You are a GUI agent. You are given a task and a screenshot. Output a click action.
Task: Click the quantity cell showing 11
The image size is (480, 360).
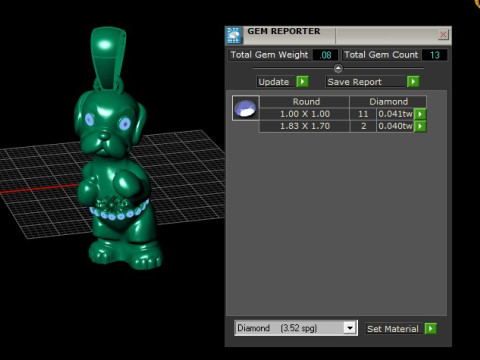363,114
